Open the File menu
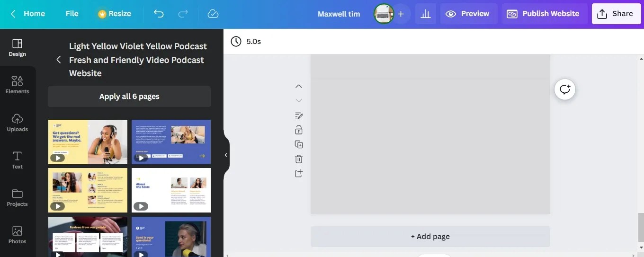 [x=72, y=14]
